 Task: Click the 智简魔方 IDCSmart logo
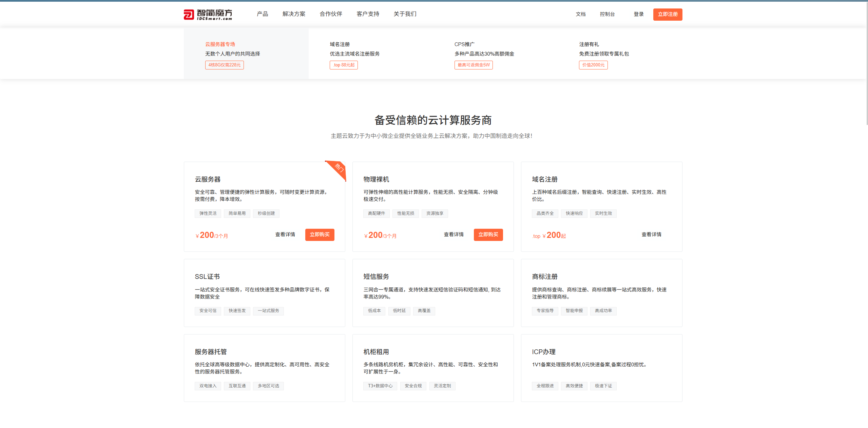tap(208, 15)
